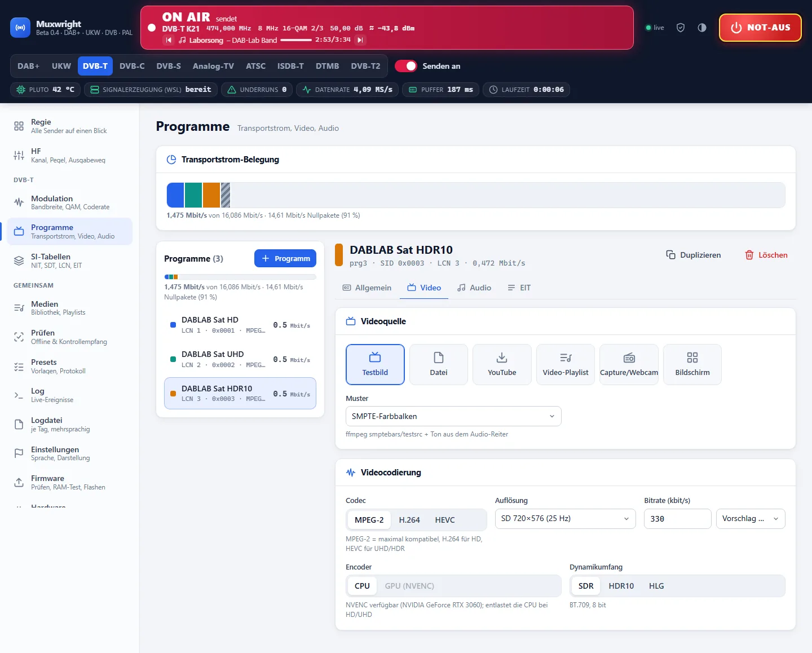Viewport: 812px width, 653px height.
Task: Open Prüfen page in sidebar
Action: point(70,337)
